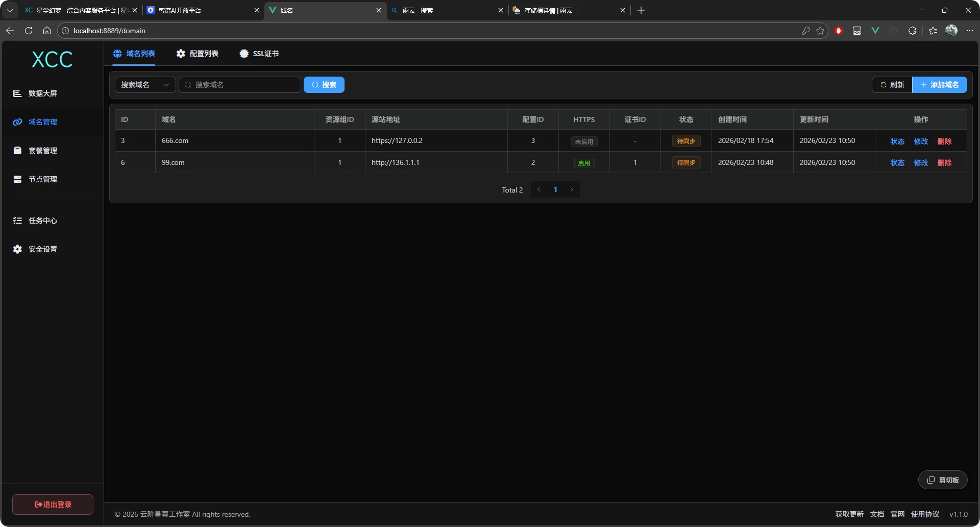Switch to the 配置列表 tab
Screen dimensions: 980x527
pyautogui.click(x=198, y=54)
